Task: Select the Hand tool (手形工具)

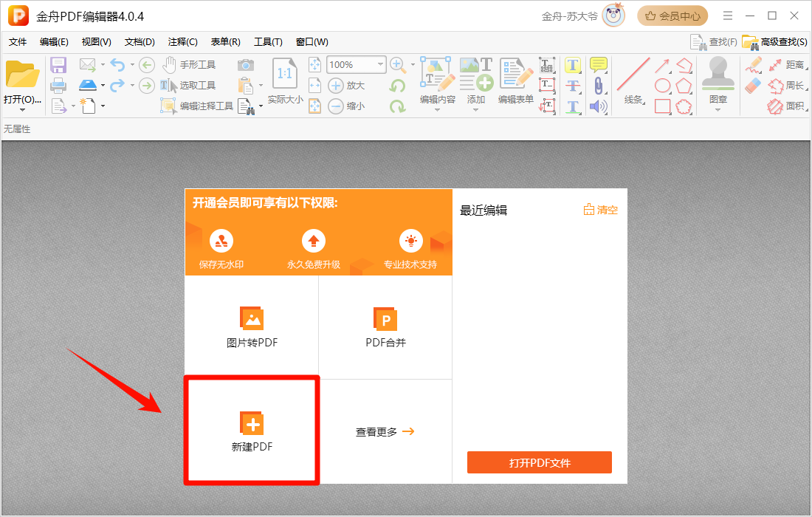Action: point(188,65)
